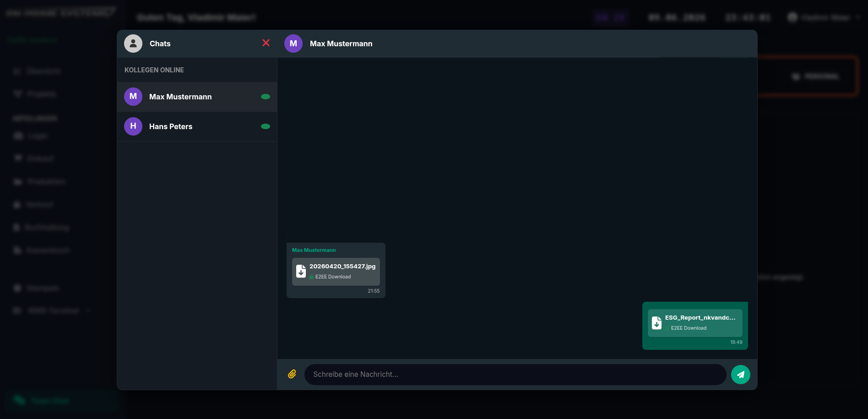Download file 20260420_155427.jpg
The height and width of the screenshot is (419, 868).
tap(336, 272)
